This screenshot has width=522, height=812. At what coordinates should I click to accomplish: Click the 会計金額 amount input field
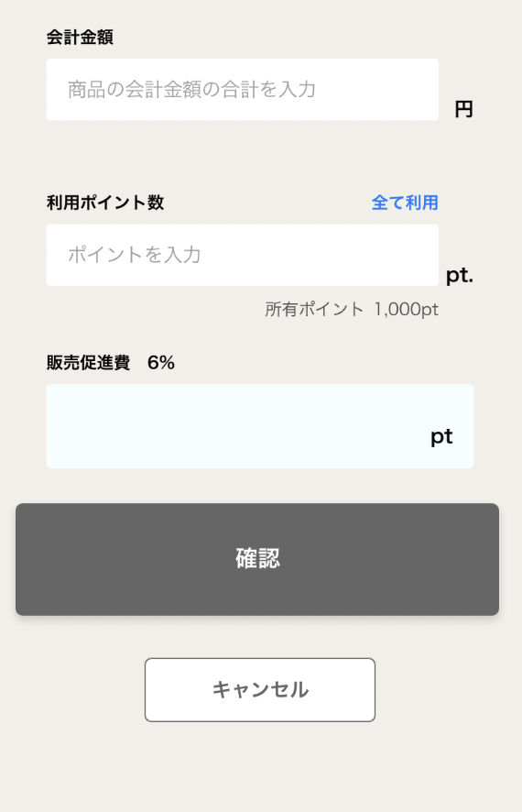(x=242, y=90)
